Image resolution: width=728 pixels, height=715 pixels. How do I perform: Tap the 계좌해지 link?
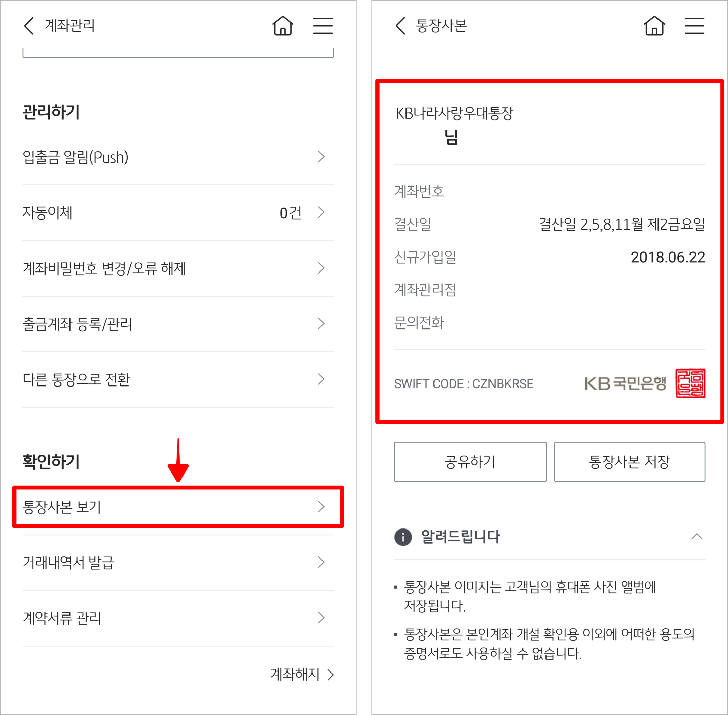(302, 675)
